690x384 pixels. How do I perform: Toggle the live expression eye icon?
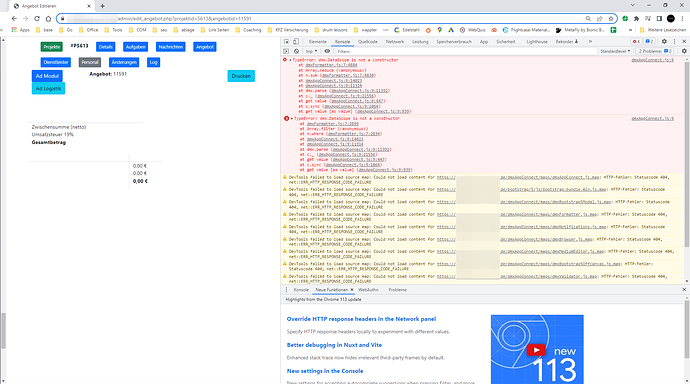pos(327,51)
